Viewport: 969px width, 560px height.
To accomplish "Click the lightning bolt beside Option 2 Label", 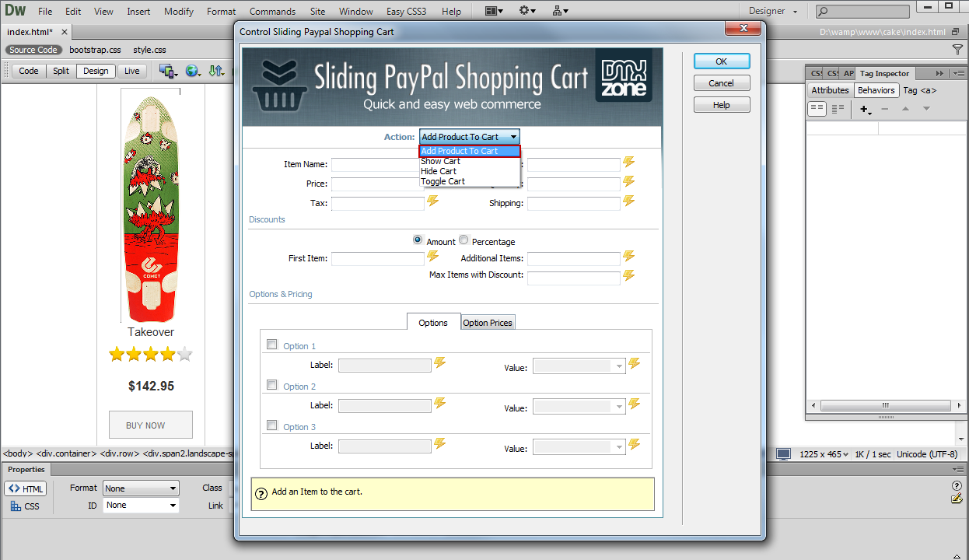I will pos(440,404).
